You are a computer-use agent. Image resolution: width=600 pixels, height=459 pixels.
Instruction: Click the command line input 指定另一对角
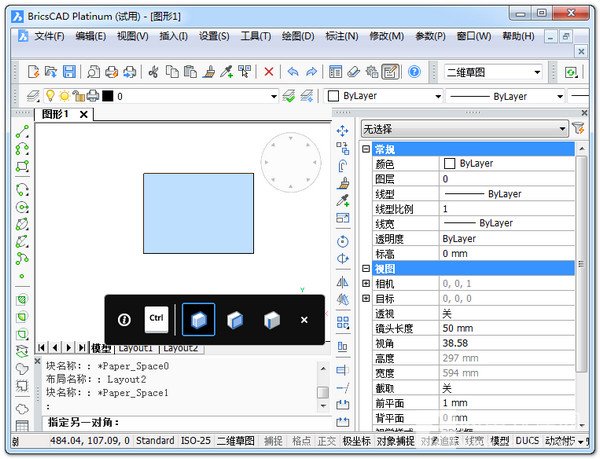coord(180,422)
